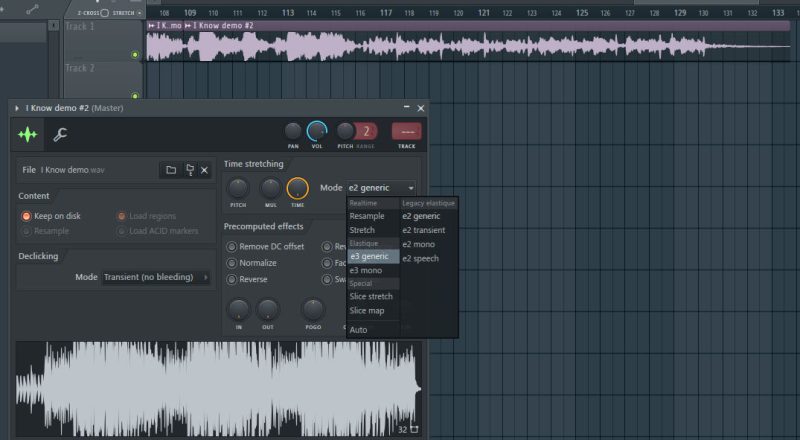The height and width of the screenshot is (440, 800).
Task: Click the icon beside 32 on the waveform preview
Action: [x=414, y=429]
